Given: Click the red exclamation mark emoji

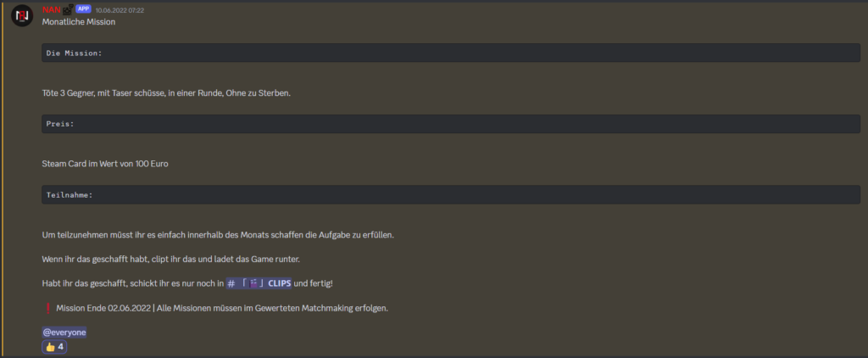Looking at the screenshot, I should point(47,308).
